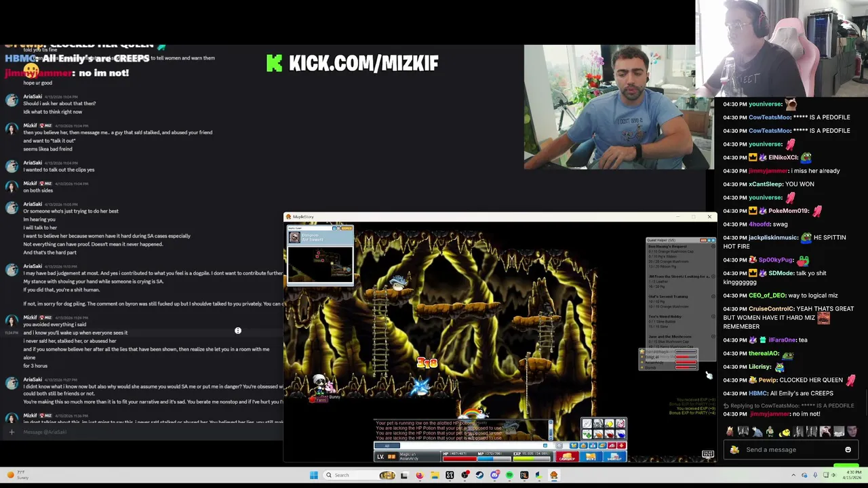This screenshot has width=868, height=488.
Task: Use the blue potion quickslot icon
Action: coord(620,434)
